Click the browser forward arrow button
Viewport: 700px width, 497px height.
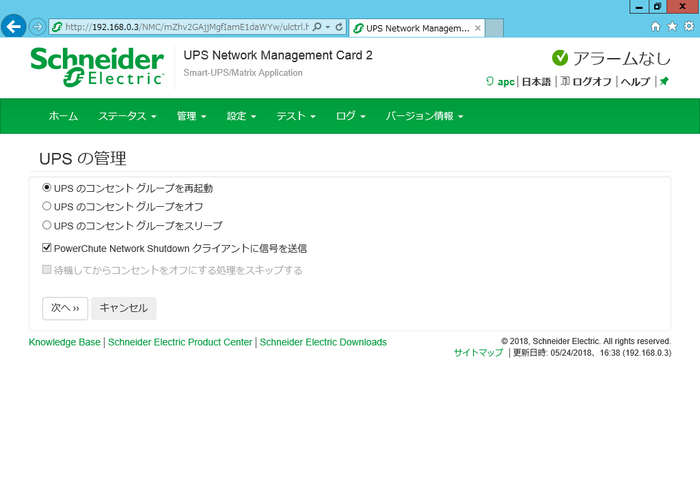tap(38, 27)
